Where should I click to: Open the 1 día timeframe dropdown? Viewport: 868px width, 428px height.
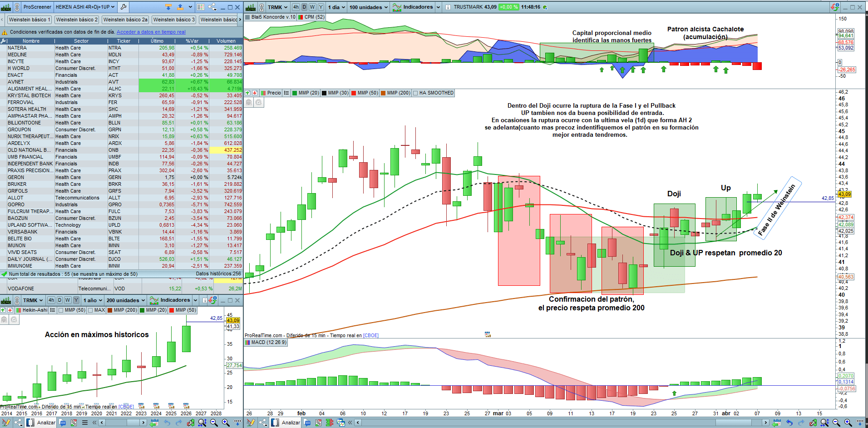point(336,7)
